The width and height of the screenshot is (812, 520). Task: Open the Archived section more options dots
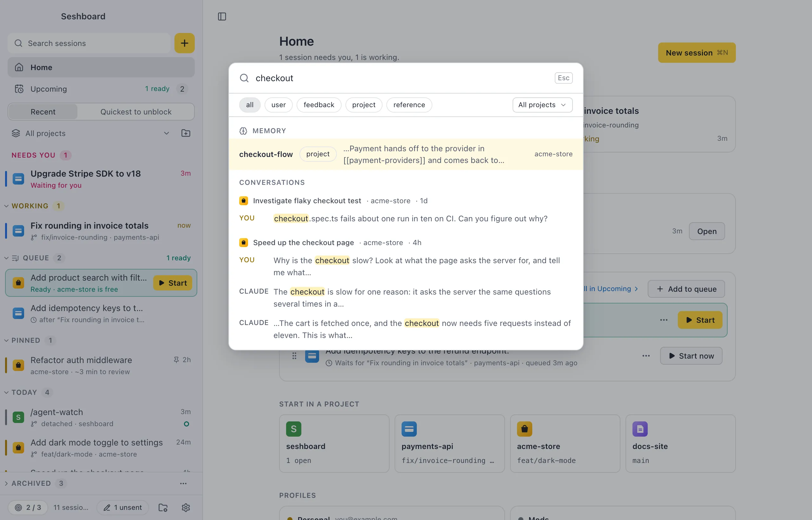point(183,483)
